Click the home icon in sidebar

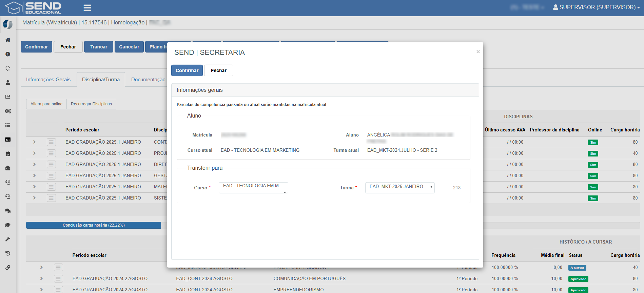pyautogui.click(x=8, y=40)
